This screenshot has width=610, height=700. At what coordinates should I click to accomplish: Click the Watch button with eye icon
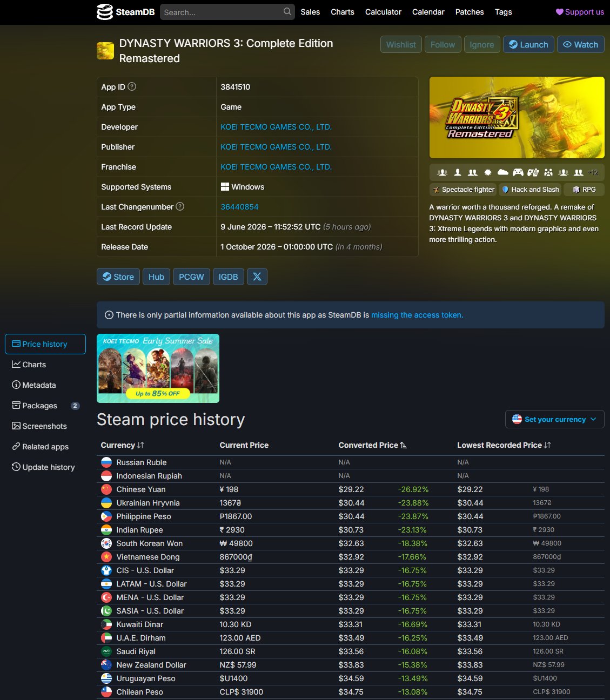pos(581,44)
